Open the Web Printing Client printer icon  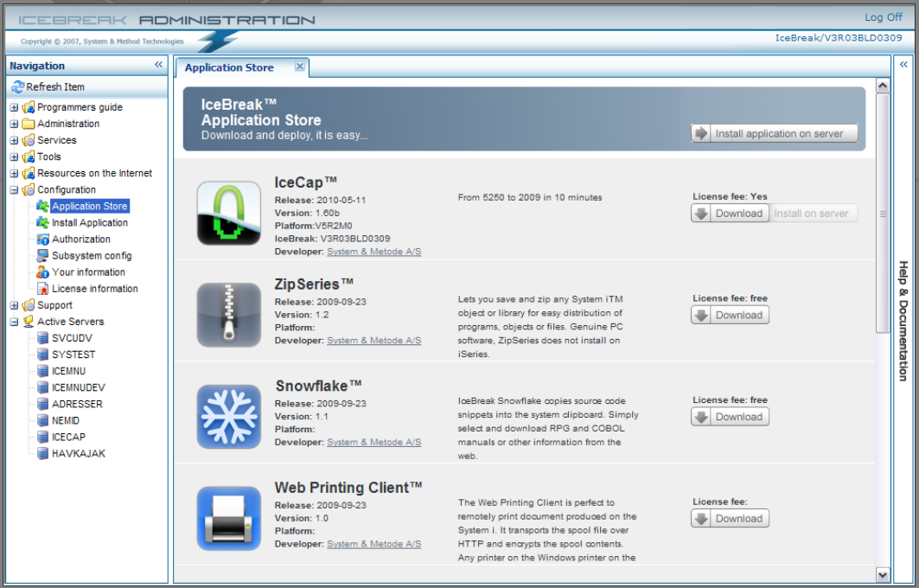[228, 518]
